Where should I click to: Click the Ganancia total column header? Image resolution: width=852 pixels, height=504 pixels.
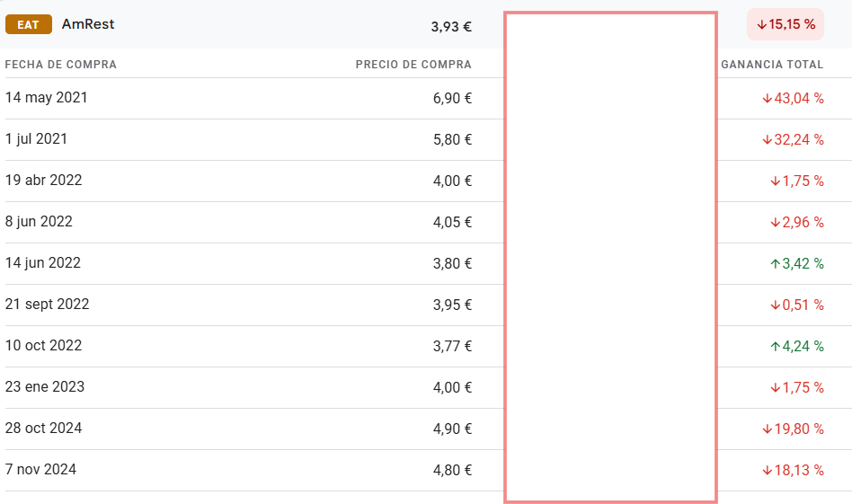[x=772, y=65]
